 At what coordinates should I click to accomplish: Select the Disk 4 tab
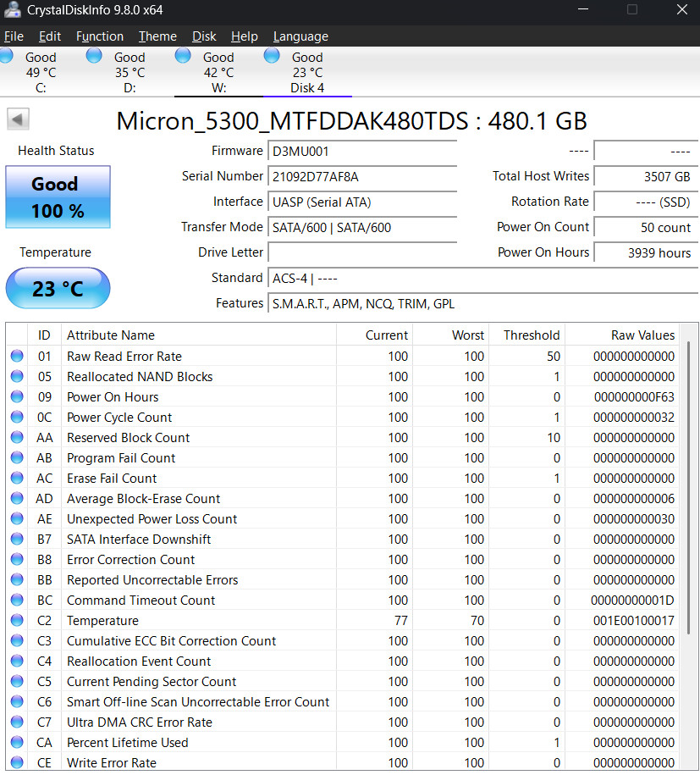[x=307, y=72]
